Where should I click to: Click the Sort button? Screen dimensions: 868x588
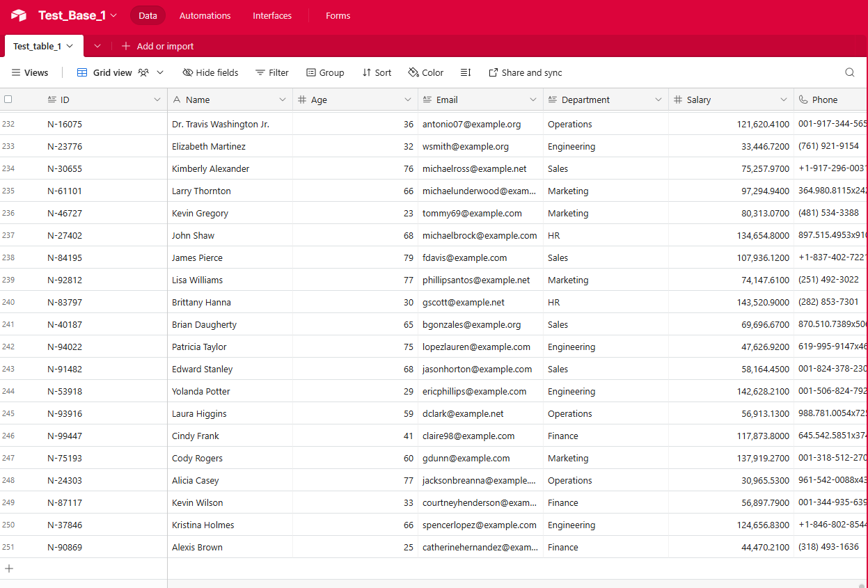pos(377,72)
